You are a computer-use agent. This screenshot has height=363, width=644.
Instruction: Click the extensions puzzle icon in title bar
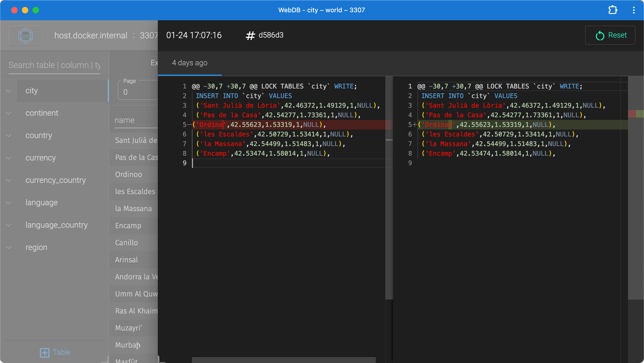(613, 10)
